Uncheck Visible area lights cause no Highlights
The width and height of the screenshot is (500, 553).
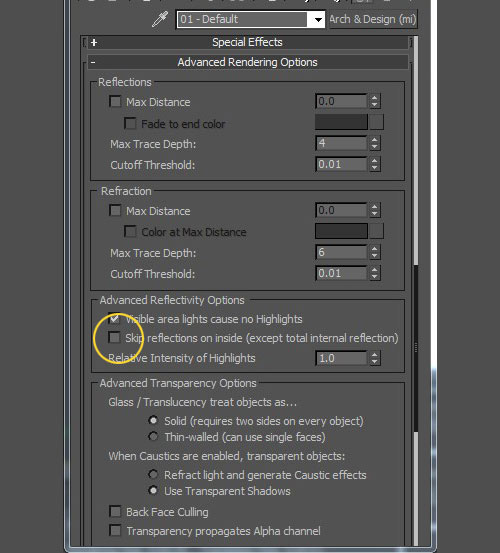(114, 318)
